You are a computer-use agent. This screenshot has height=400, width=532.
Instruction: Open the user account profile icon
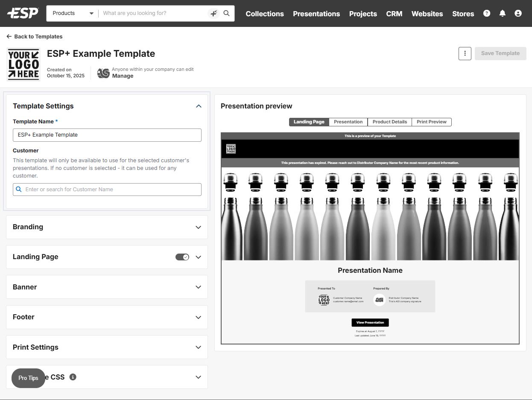click(x=518, y=13)
